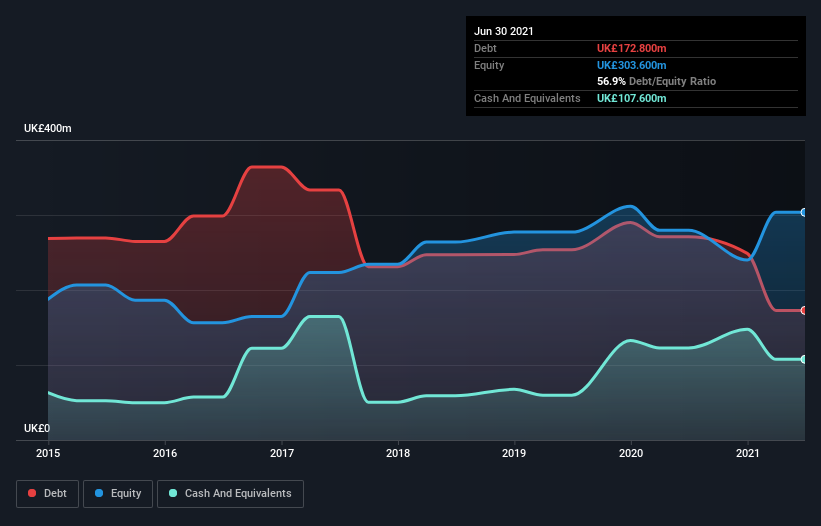This screenshot has height=526, width=821.
Task: Click the 2021 axis label
Action: pyautogui.click(x=748, y=453)
